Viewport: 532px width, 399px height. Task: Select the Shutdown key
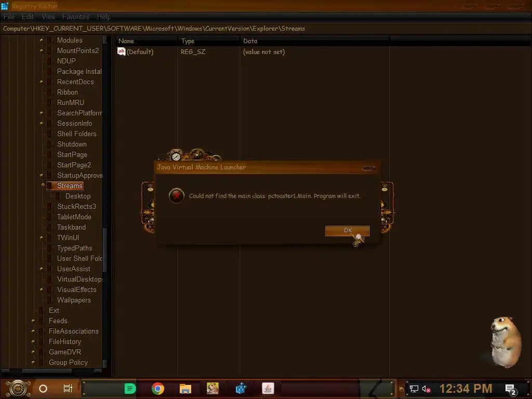[x=72, y=144]
